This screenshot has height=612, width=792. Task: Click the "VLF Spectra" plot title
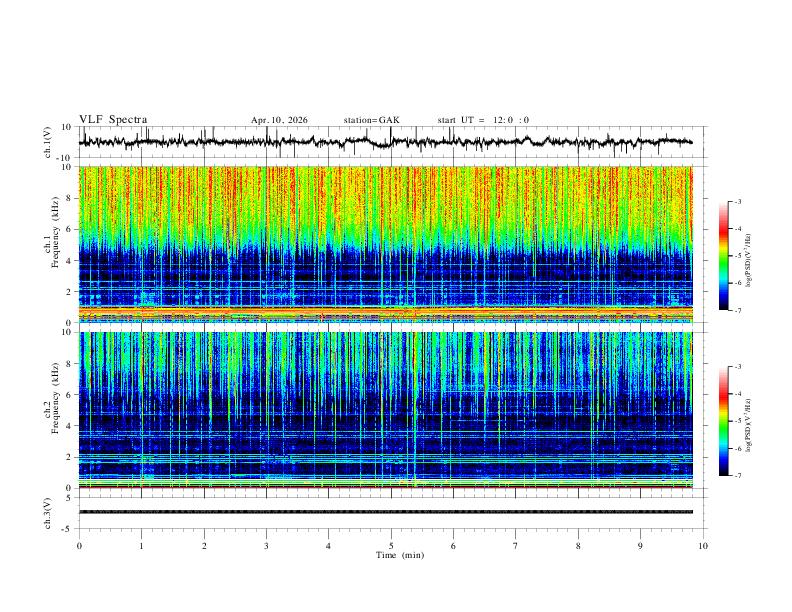(x=113, y=119)
